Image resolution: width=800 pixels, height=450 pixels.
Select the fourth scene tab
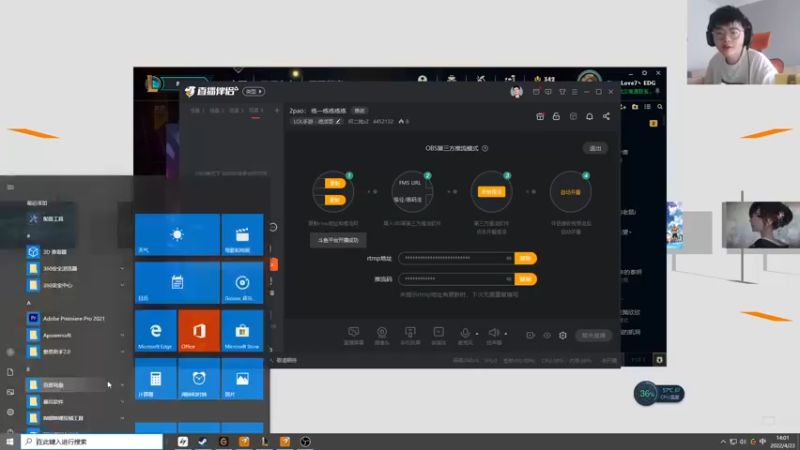[256, 111]
